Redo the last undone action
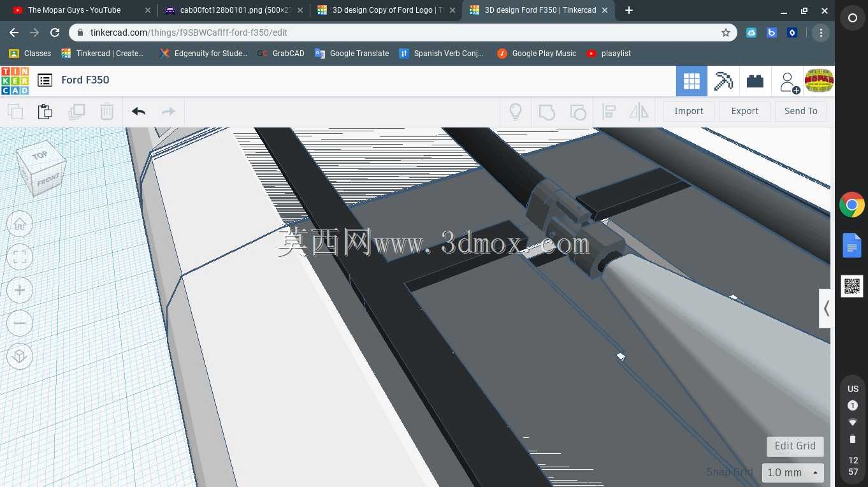This screenshot has height=487, width=868. [x=168, y=112]
